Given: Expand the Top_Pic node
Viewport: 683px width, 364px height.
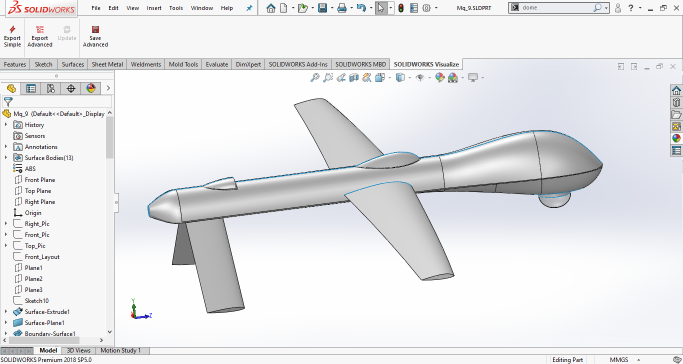Looking at the screenshot, I should (6, 246).
